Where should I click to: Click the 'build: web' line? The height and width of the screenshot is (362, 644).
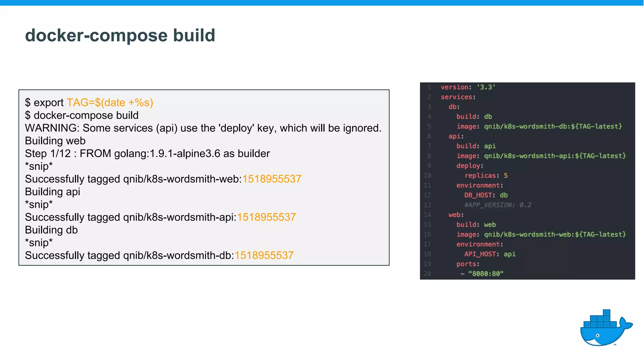point(476,224)
